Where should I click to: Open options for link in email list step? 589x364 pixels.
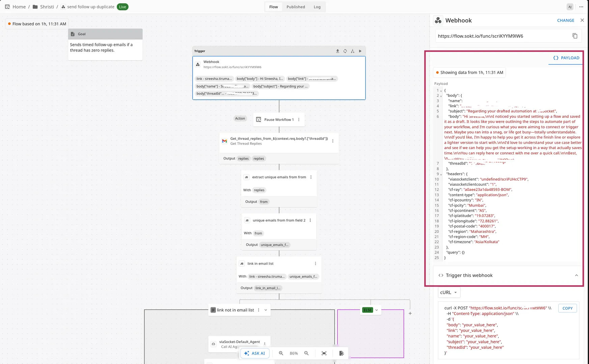pyautogui.click(x=315, y=264)
